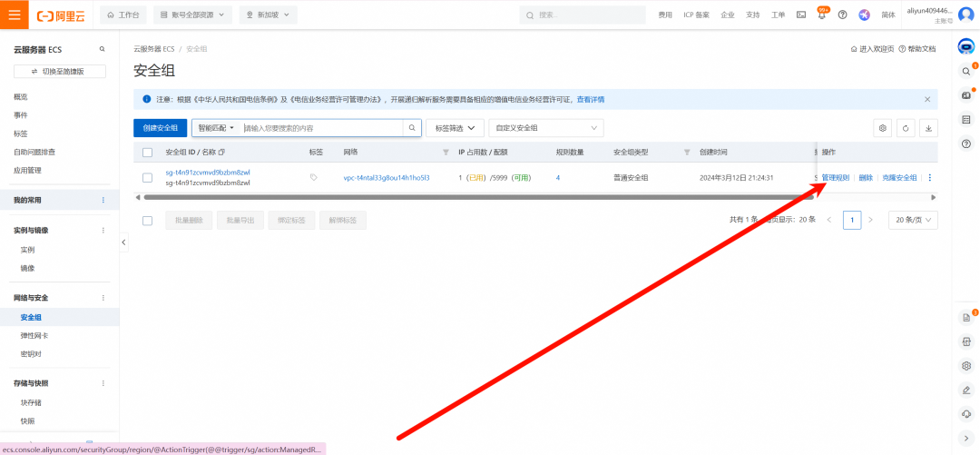The image size is (980, 455).
Task: Open the ICP 备案 menu in the top bar
Action: (696, 15)
